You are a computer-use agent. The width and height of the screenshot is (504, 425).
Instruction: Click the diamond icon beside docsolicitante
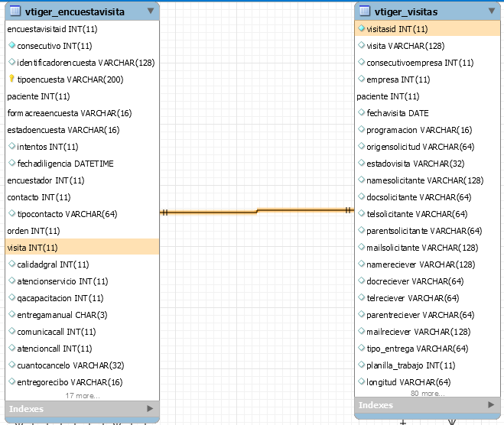(x=361, y=196)
